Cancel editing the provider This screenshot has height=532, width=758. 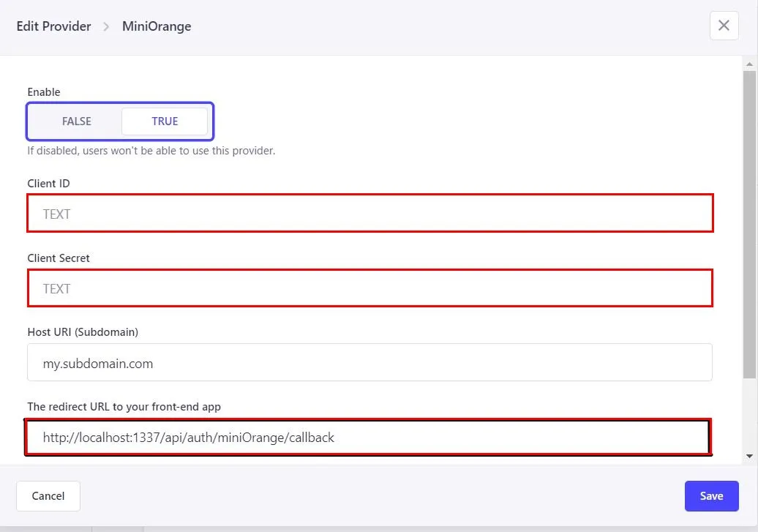pyautogui.click(x=48, y=495)
